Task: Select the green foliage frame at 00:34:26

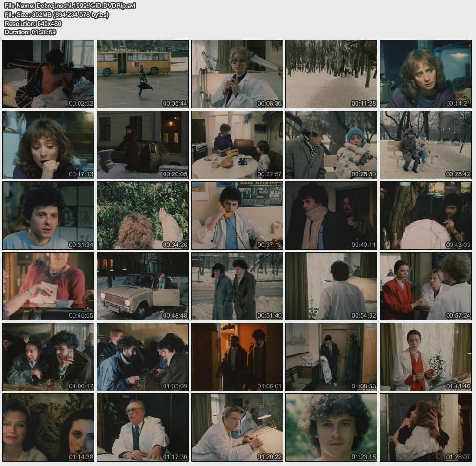Action: click(143, 216)
